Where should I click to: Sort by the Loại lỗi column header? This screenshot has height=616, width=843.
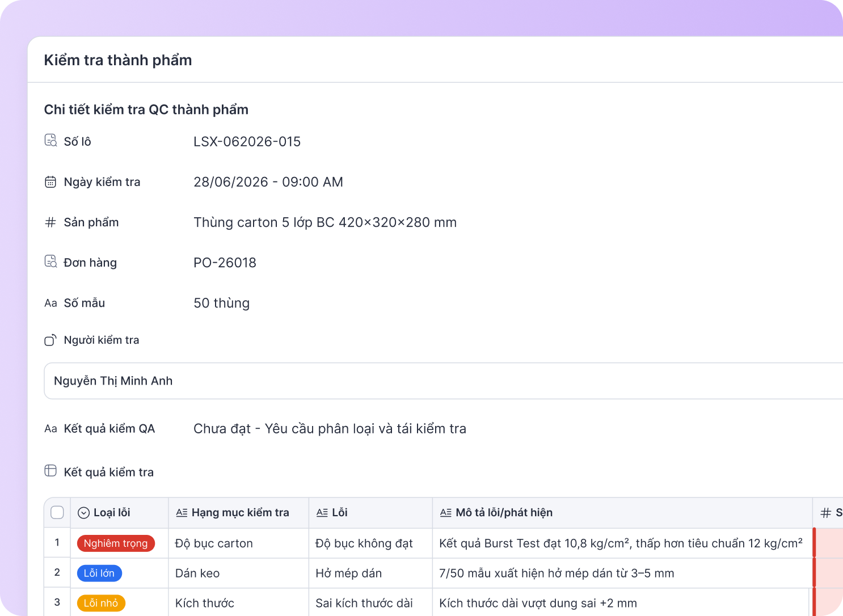coord(120,513)
